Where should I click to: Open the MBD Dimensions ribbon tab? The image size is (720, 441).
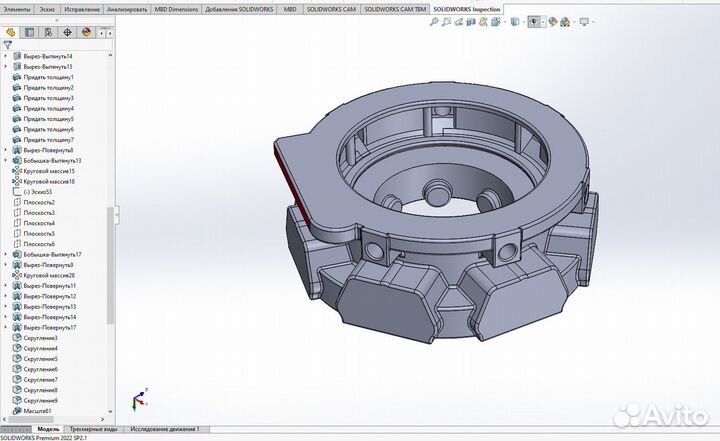click(x=176, y=8)
